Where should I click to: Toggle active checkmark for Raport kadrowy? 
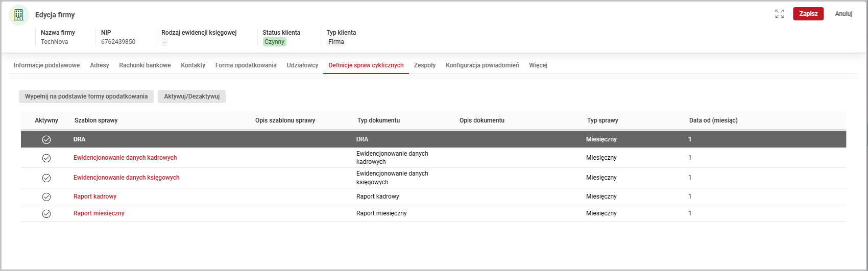click(x=46, y=197)
